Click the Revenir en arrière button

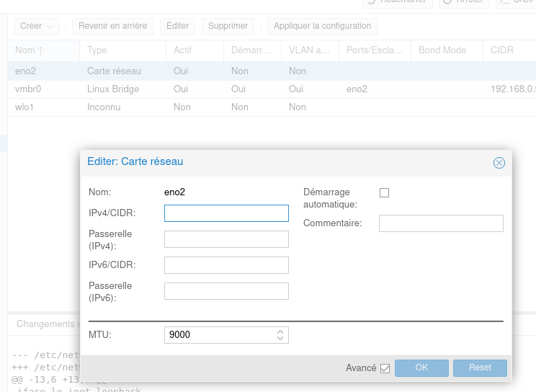(112, 26)
